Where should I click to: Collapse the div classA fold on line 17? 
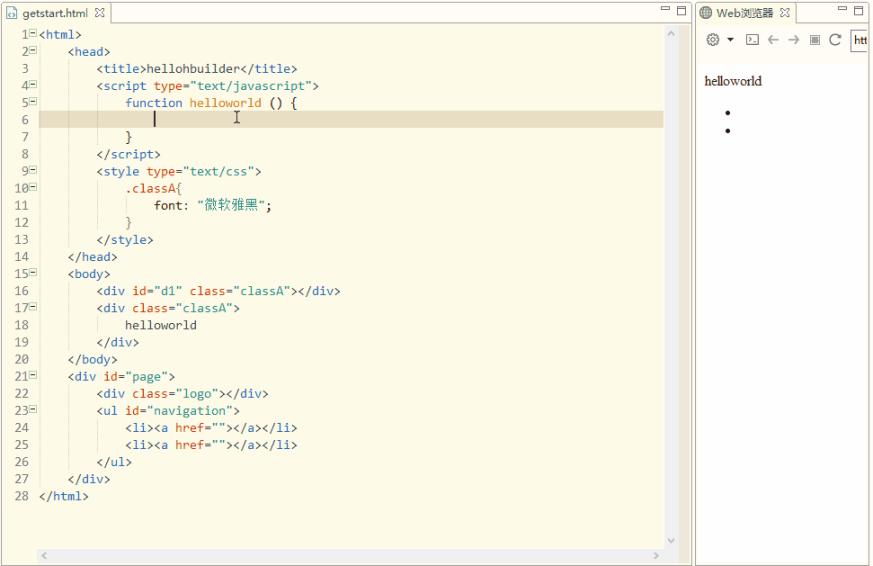33,307
